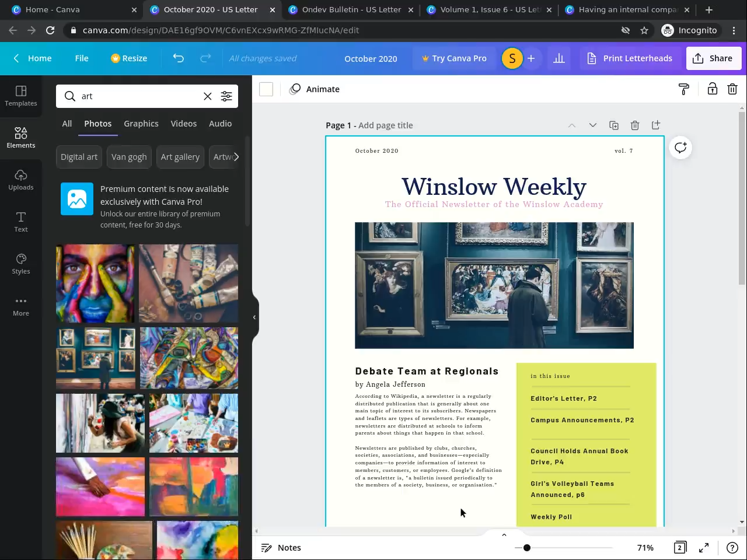
Task: Switch to the Audio tab
Action: [220, 124]
